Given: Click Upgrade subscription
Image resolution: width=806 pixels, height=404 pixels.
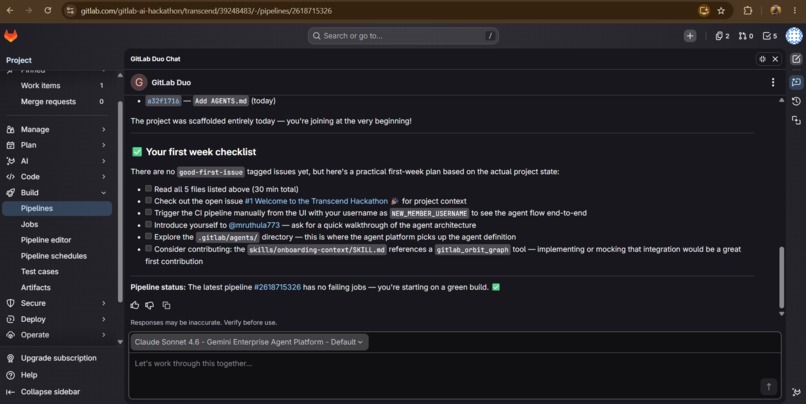Looking at the screenshot, I should 57,358.
